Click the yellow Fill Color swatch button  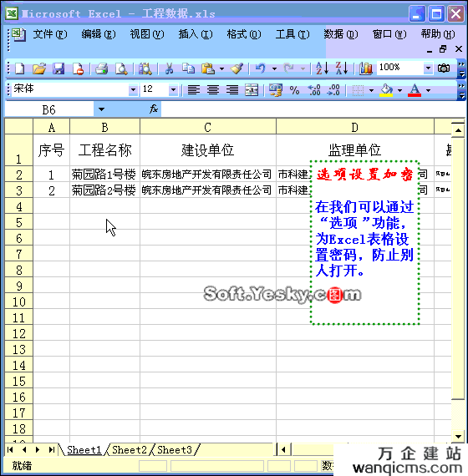coord(386,90)
